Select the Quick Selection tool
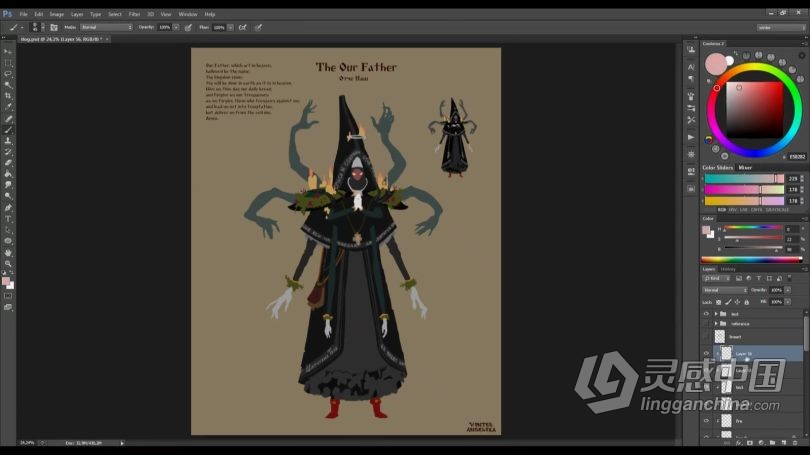810x455 pixels. (x=8, y=85)
